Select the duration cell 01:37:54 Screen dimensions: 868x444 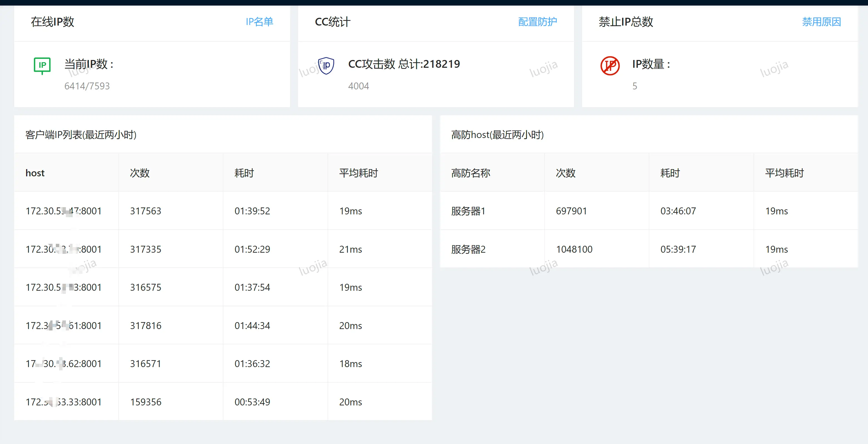(252, 287)
